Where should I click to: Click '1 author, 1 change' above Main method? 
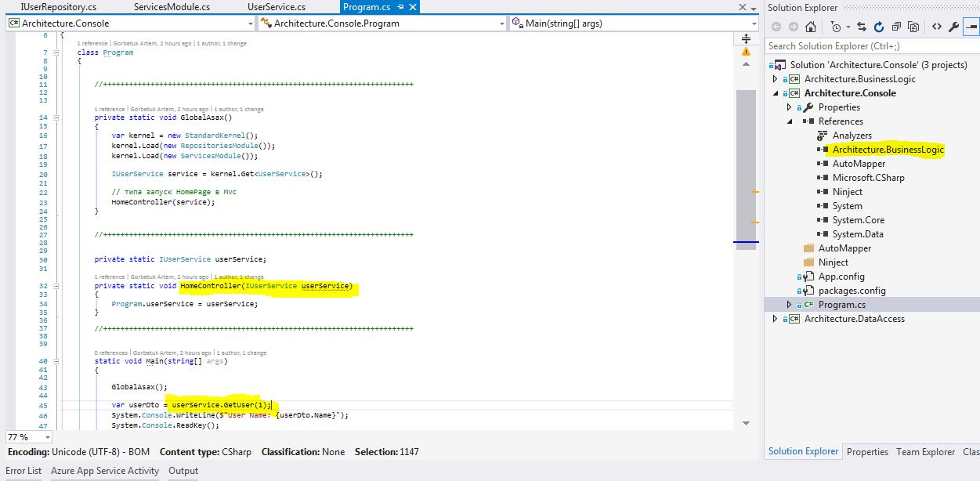point(240,353)
